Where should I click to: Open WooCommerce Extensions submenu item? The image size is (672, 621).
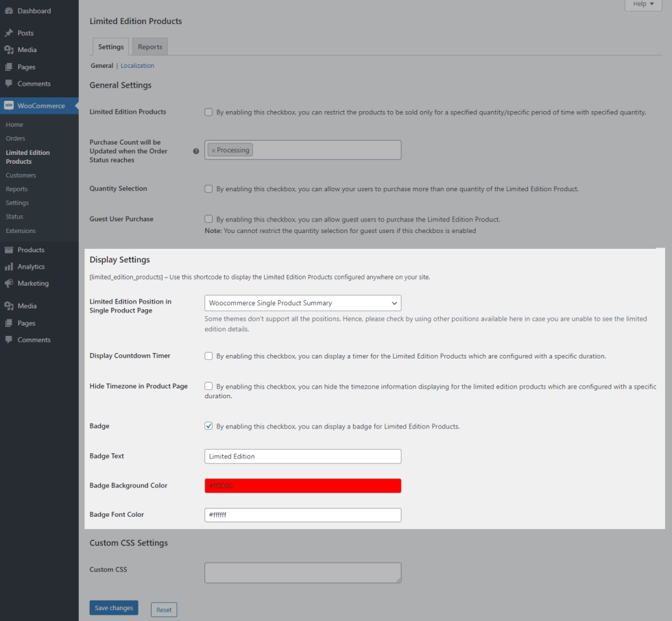(x=21, y=231)
